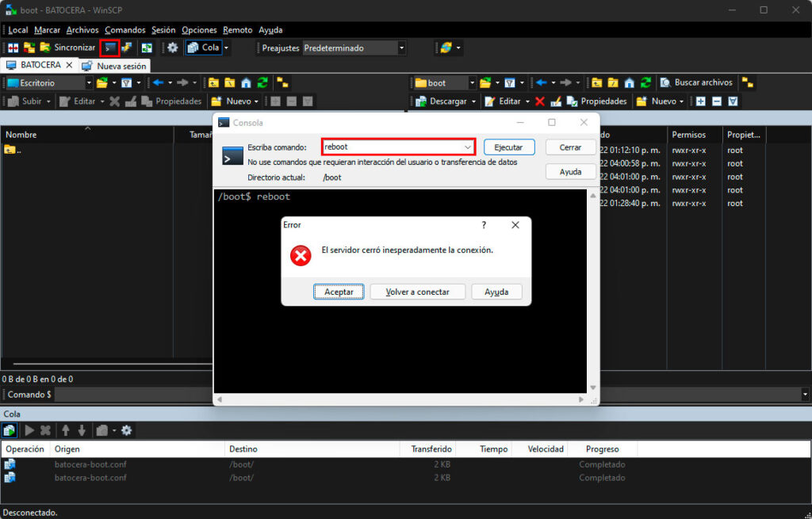The height and width of the screenshot is (519, 812).
Task: Click the remote panel parent directory icon
Action: point(596,82)
